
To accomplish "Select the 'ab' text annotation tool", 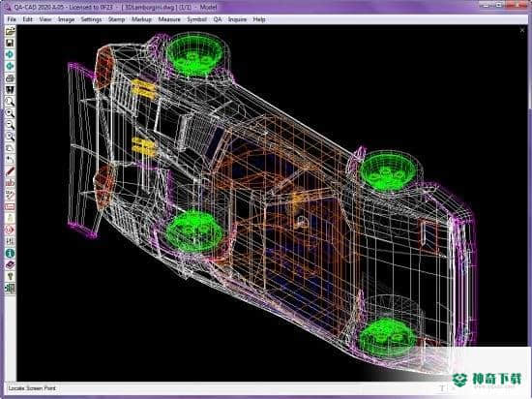I will pos(11,183).
